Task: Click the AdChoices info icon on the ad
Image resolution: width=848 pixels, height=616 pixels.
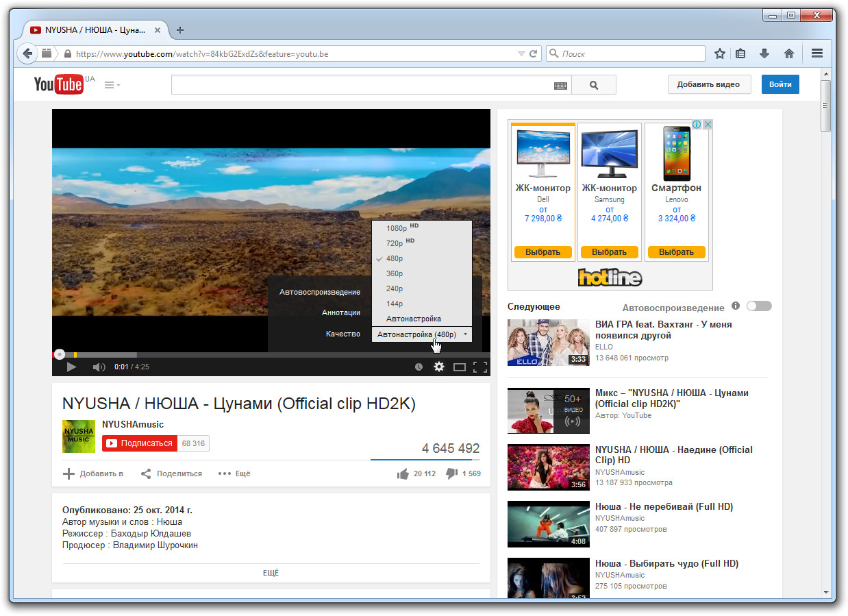Action: pos(696,125)
